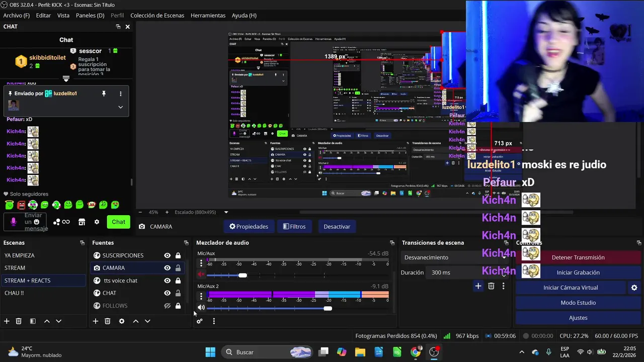Image resolution: width=644 pixels, height=362 pixels.
Task: Remove selected source with trash icon
Action: coord(107,321)
